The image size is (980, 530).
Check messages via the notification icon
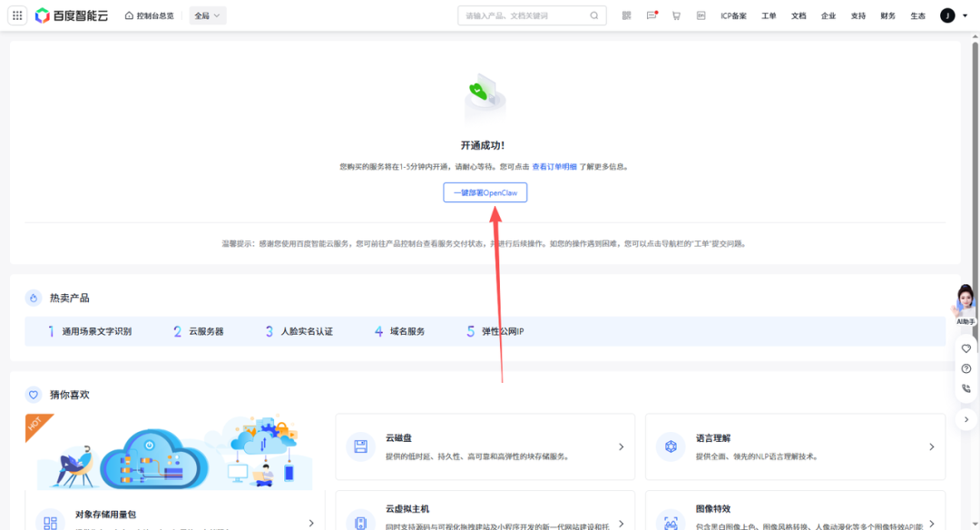651,15
